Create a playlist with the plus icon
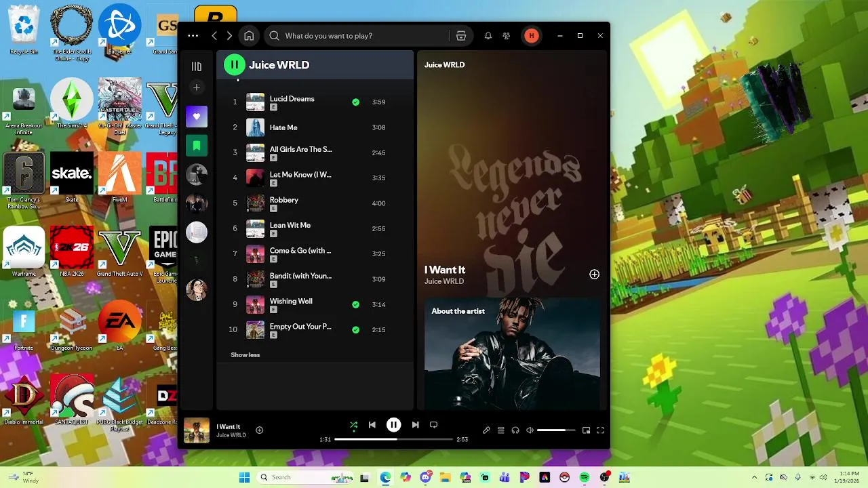 pyautogui.click(x=197, y=87)
